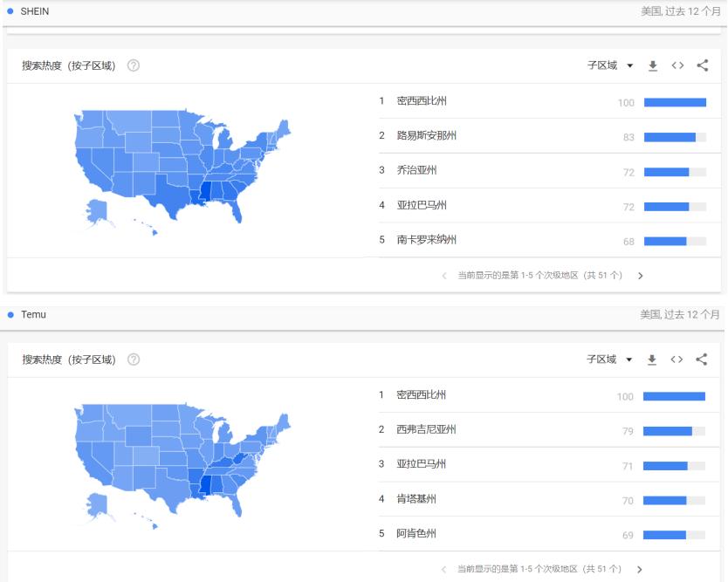
Task: Share the SHEIN regional interest chart
Action: point(702,65)
